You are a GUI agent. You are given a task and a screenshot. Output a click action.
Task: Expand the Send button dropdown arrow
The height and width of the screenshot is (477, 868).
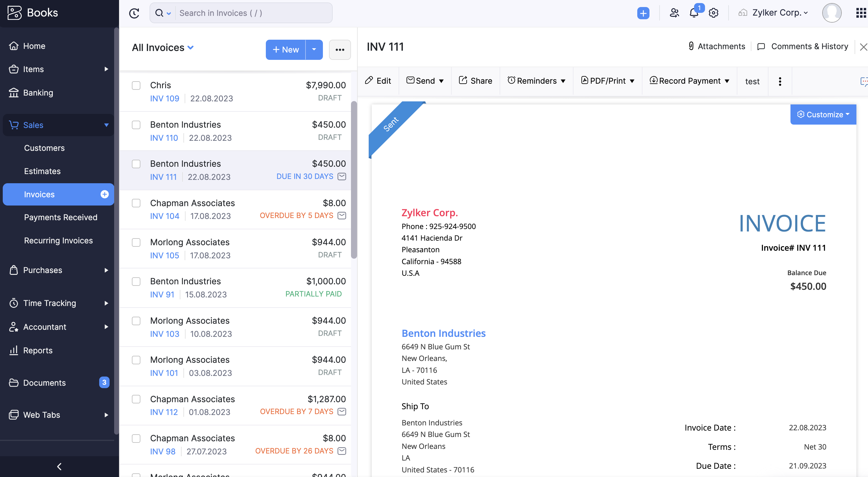pos(441,81)
